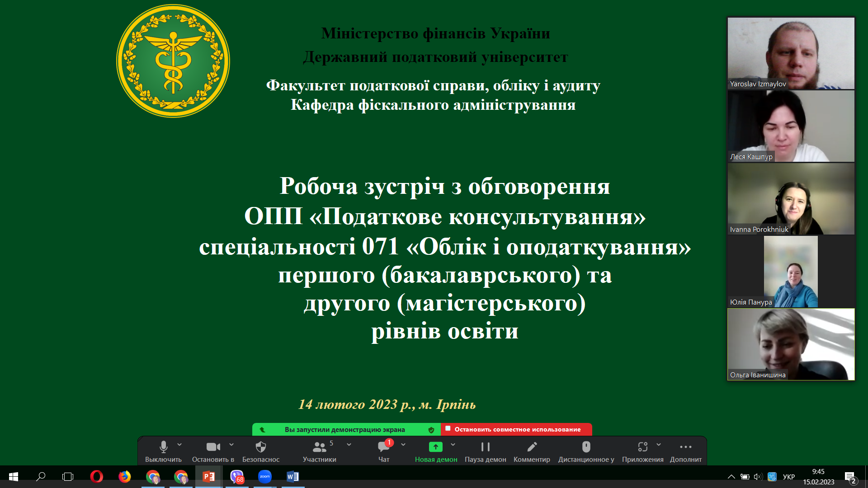Screen dimensions: 868x488
Task: Switch to second Chrome taskbar window
Action: point(181,477)
